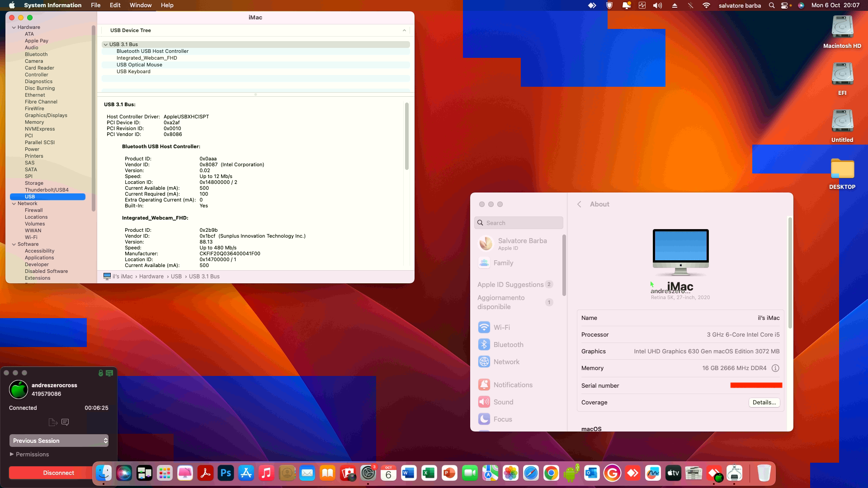868x488 pixels.
Task: Launch Adobe Acrobat from the Dock
Action: coord(205,473)
